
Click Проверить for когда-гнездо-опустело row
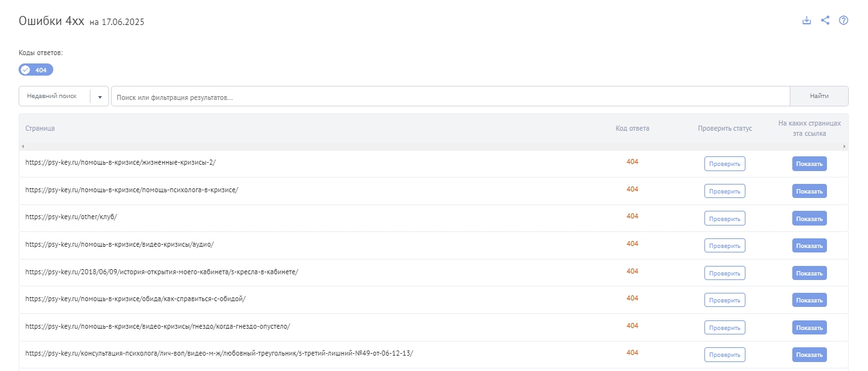click(x=725, y=327)
